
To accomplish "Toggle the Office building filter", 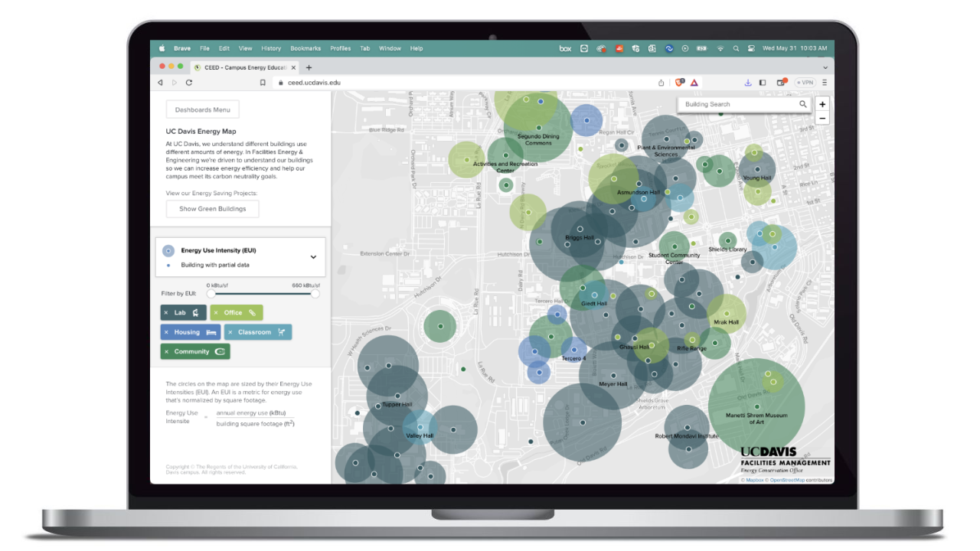I will pos(237,312).
